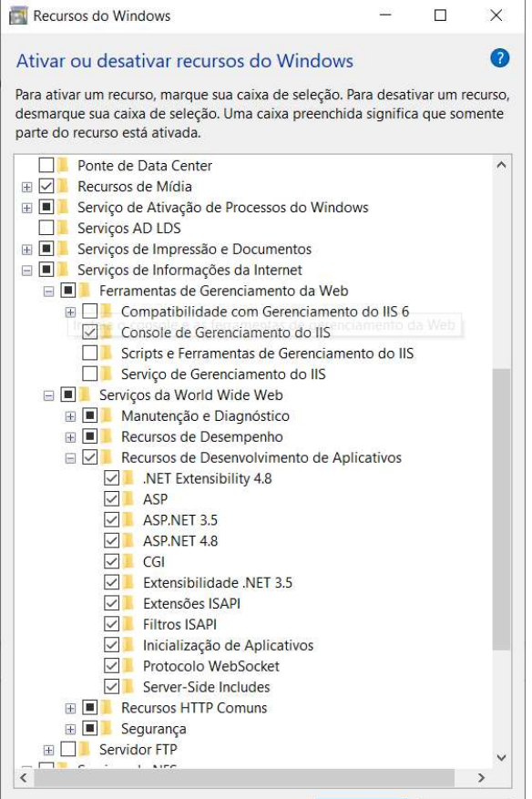Click the horizontal scrollbar thumb
Image resolution: width=532 pixels, height=799 pixels.
244,778
